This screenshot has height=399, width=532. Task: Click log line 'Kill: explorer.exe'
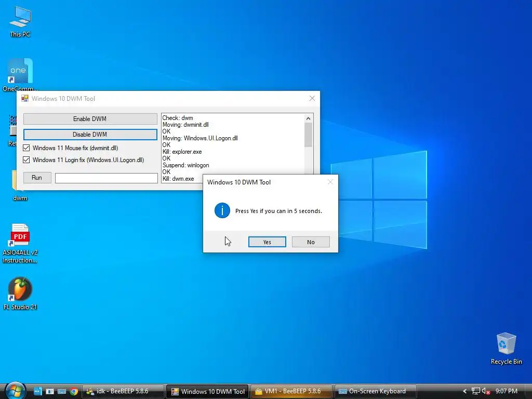click(182, 152)
